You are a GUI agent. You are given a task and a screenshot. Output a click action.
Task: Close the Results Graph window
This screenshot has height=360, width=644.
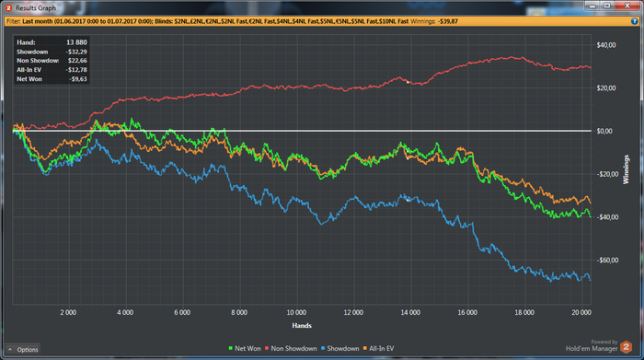[627, 6]
